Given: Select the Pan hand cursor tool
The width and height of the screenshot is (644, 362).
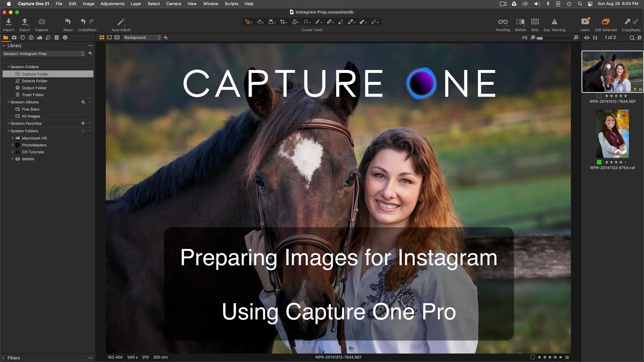Looking at the screenshot, I should pos(260,22).
